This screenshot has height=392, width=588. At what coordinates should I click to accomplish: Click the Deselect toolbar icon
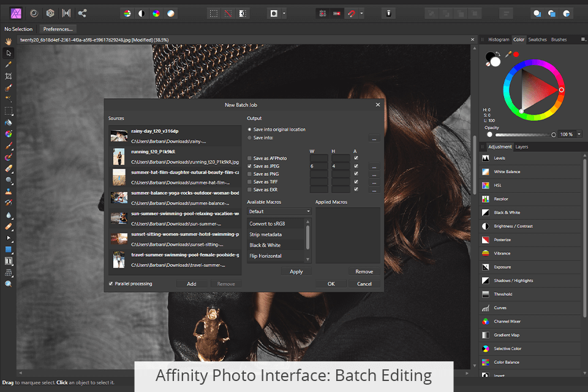tap(228, 13)
